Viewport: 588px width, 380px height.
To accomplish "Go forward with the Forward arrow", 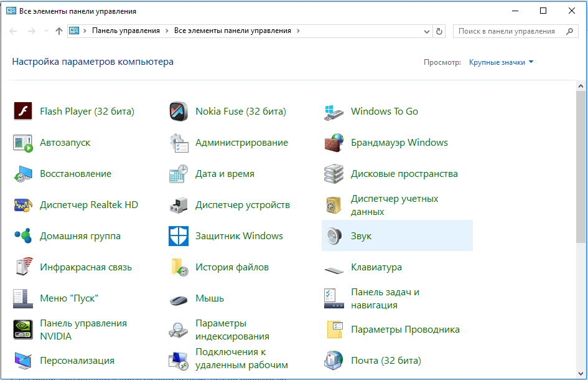I will [32, 31].
